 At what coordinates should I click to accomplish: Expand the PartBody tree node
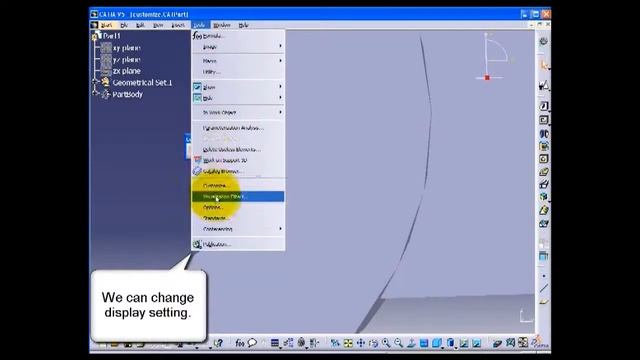95,93
